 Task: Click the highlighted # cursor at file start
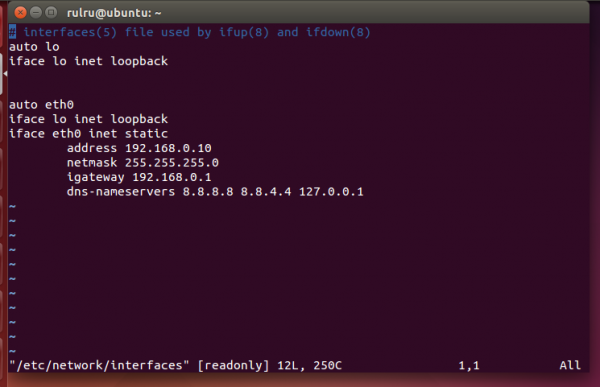coord(12,32)
